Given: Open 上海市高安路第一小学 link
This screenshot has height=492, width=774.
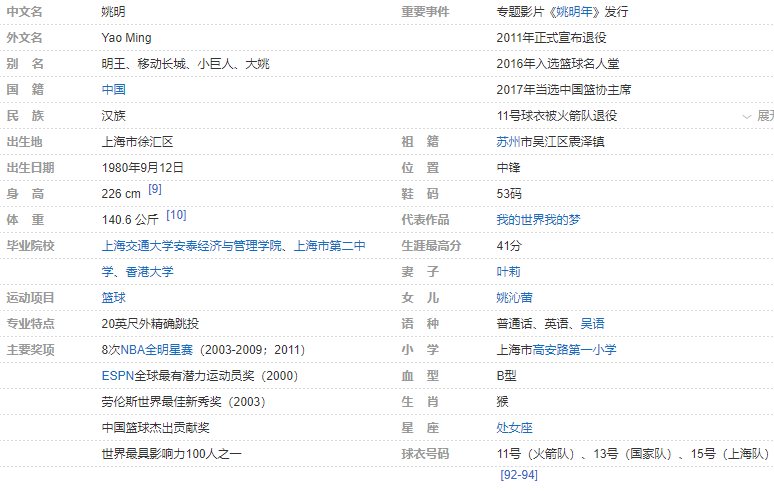Looking at the screenshot, I should point(556,350).
